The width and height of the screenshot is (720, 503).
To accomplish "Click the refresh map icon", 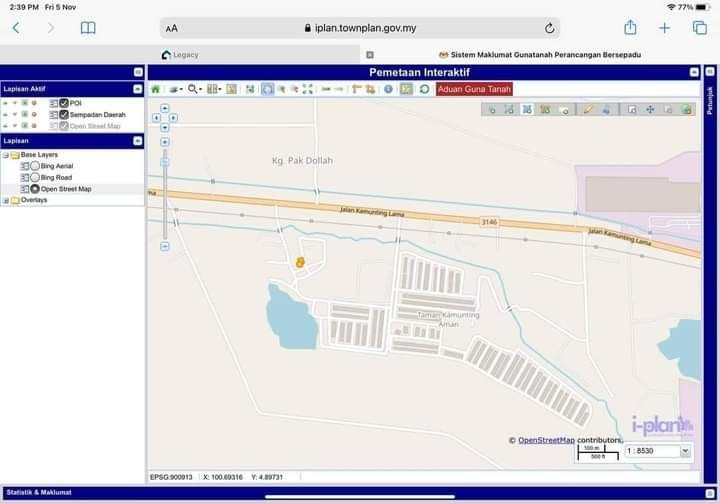I will point(424,89).
